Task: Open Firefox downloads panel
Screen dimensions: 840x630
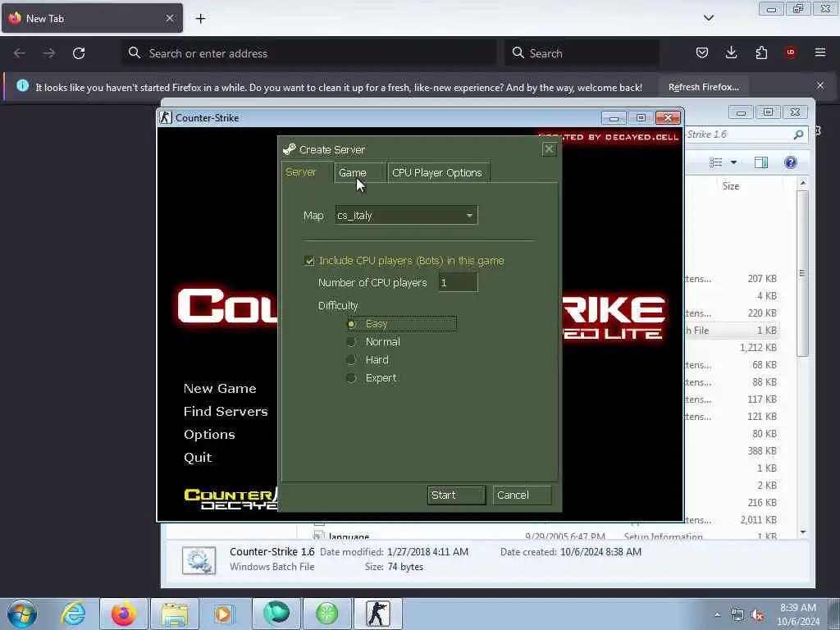Action: tap(731, 52)
